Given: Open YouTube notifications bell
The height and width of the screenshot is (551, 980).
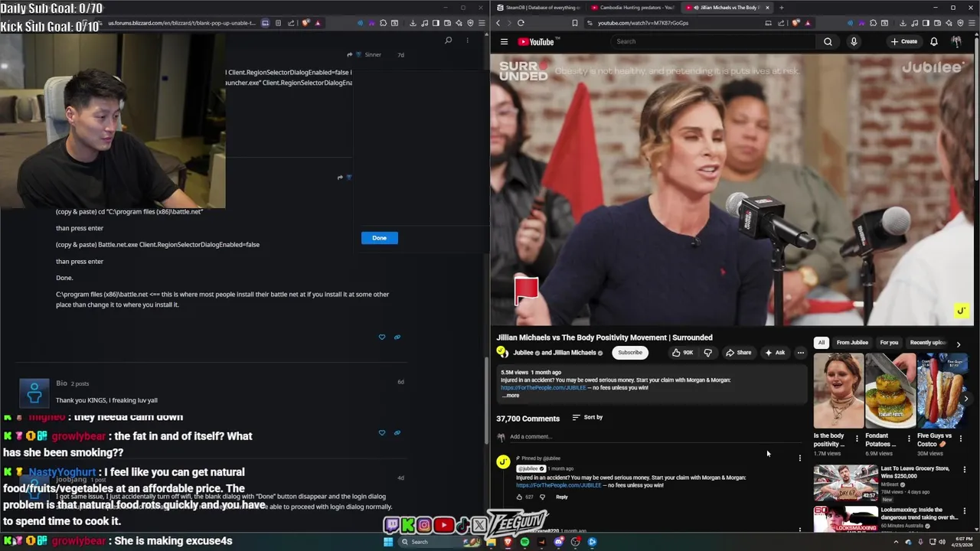Looking at the screenshot, I should click(x=933, y=41).
